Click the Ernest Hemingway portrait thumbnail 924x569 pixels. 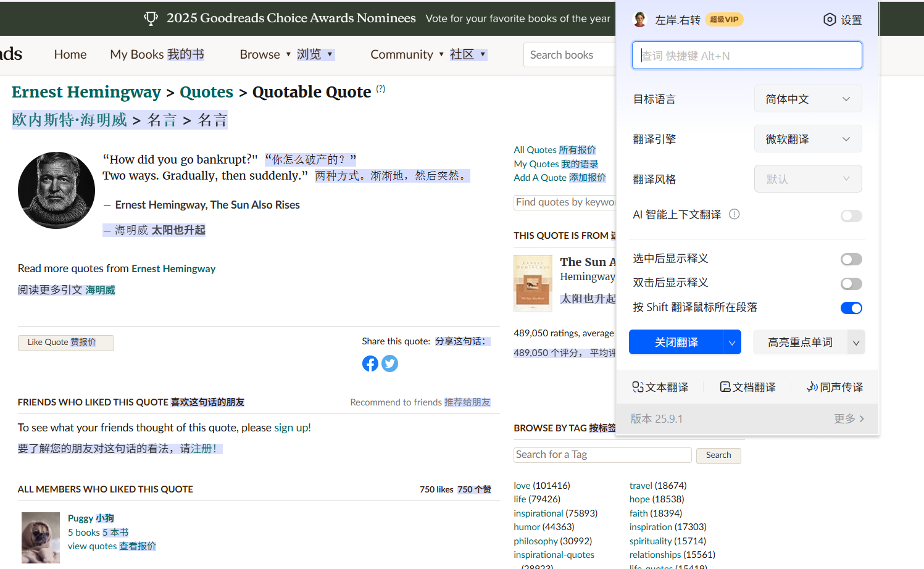click(56, 190)
